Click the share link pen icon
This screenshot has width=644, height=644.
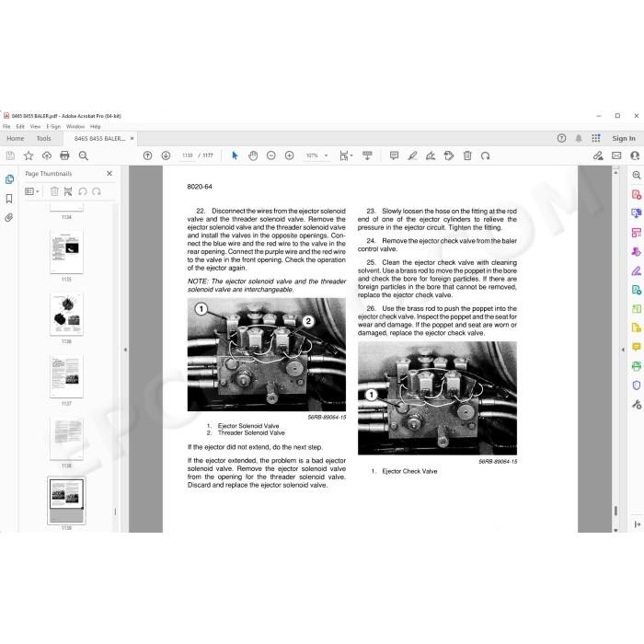pos(598,155)
